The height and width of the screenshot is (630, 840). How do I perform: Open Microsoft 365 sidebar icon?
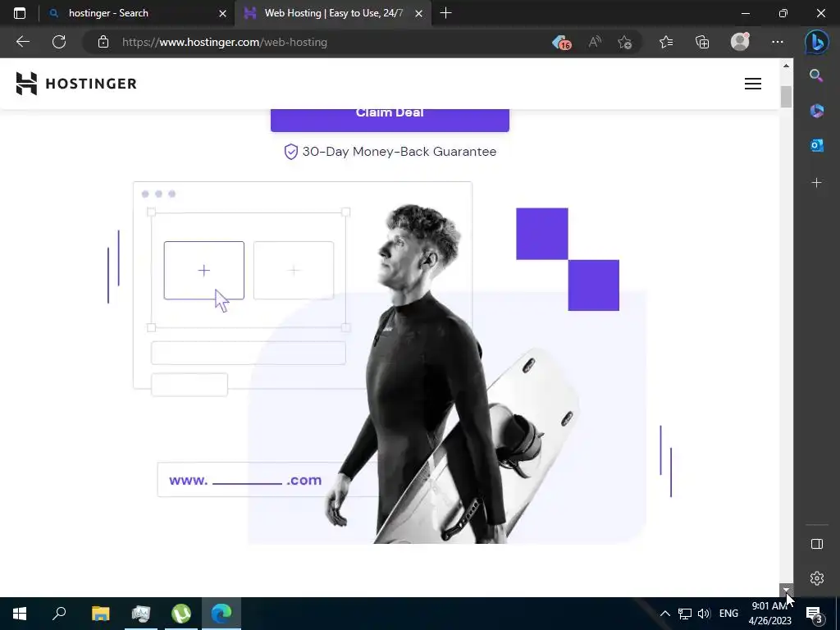[x=816, y=111]
